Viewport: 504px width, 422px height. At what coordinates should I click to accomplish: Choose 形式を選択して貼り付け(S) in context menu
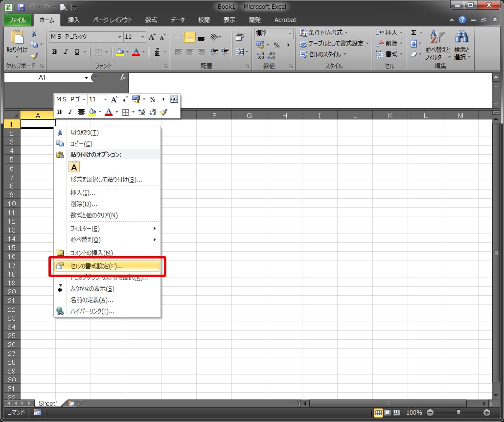107,180
